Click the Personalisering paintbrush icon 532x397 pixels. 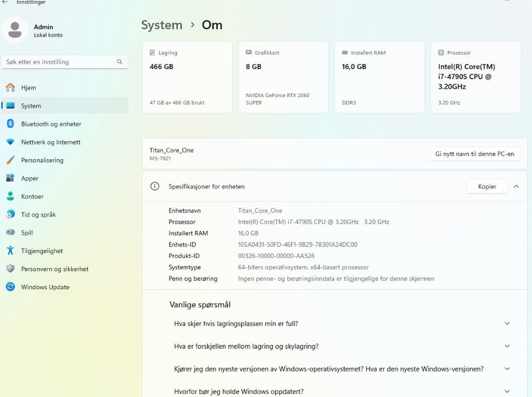tap(11, 159)
